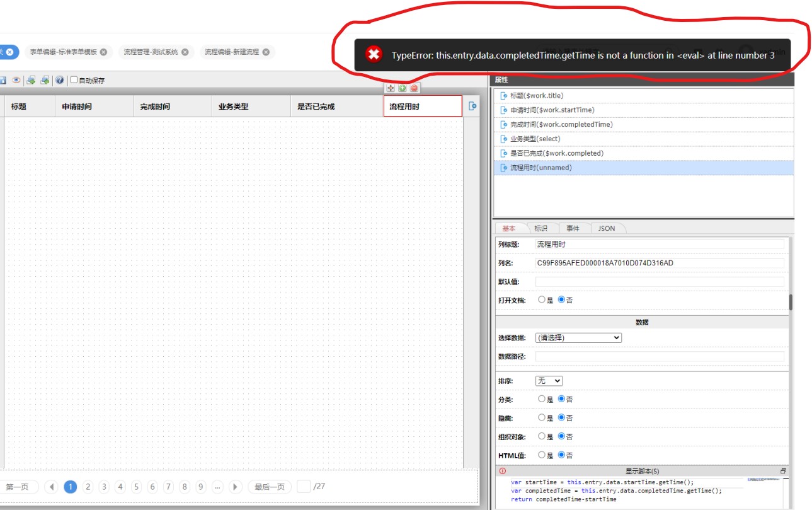Click the red error icon in TypeError notification
Viewport: 812px width, 510px height.
click(x=374, y=54)
